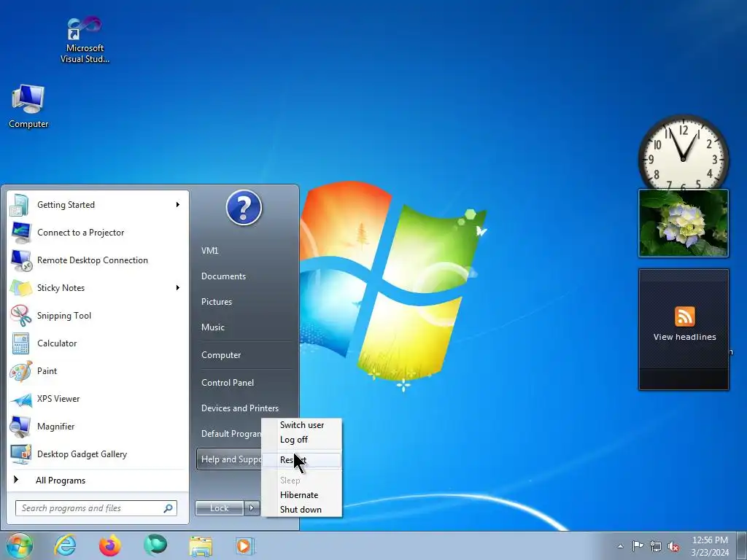Click the Start orb button
This screenshot has height=560, width=747.
(x=19, y=545)
